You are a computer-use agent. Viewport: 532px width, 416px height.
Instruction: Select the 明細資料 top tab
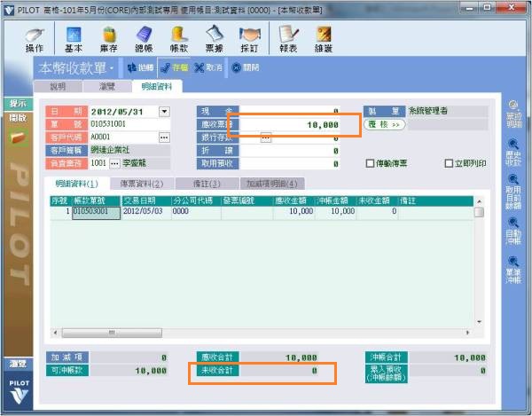[x=157, y=87]
